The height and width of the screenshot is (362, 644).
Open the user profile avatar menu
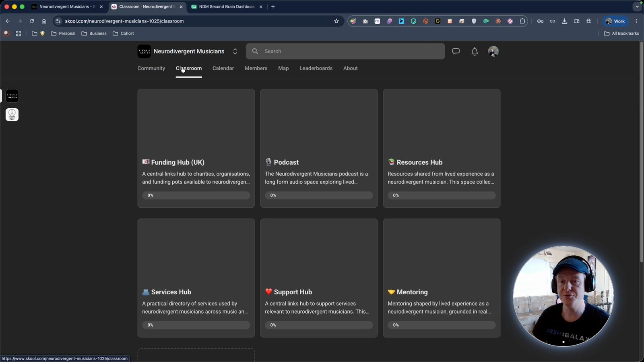click(493, 51)
